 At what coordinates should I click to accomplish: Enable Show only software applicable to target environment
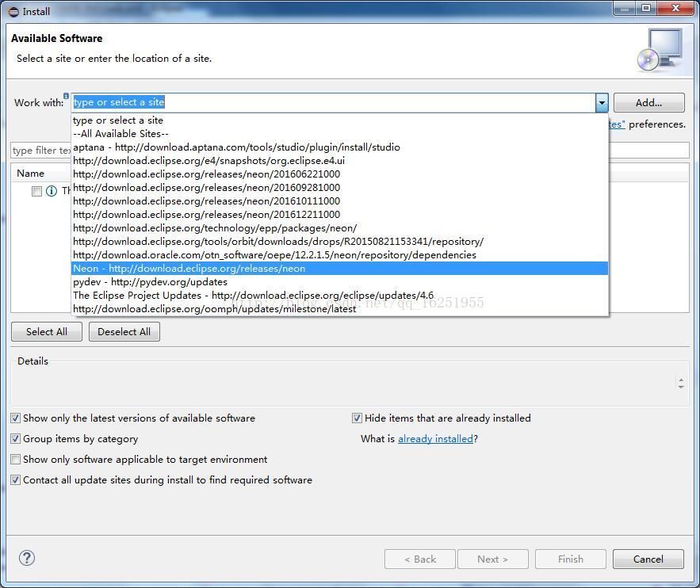(15, 459)
